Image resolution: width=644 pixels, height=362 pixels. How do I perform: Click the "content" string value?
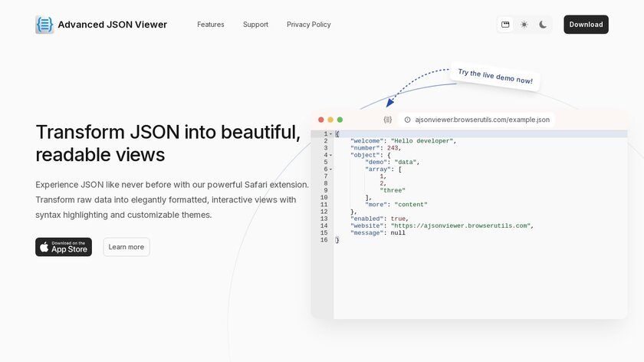point(411,205)
